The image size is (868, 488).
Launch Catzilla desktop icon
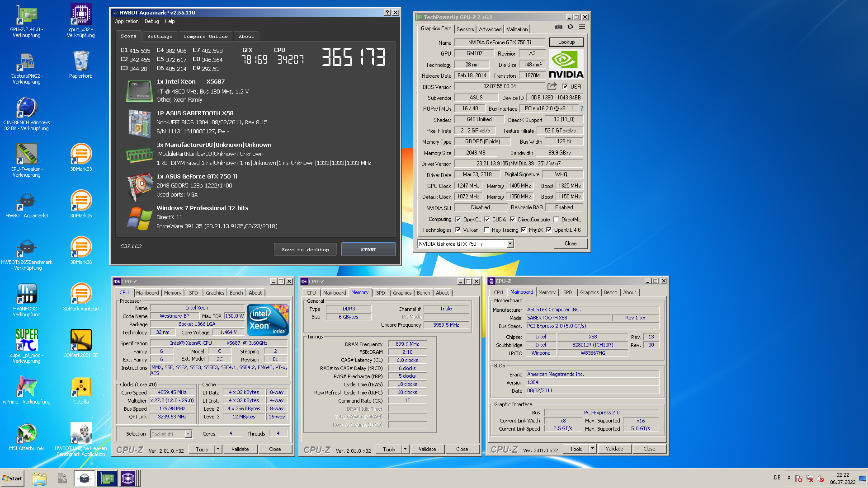[81, 390]
